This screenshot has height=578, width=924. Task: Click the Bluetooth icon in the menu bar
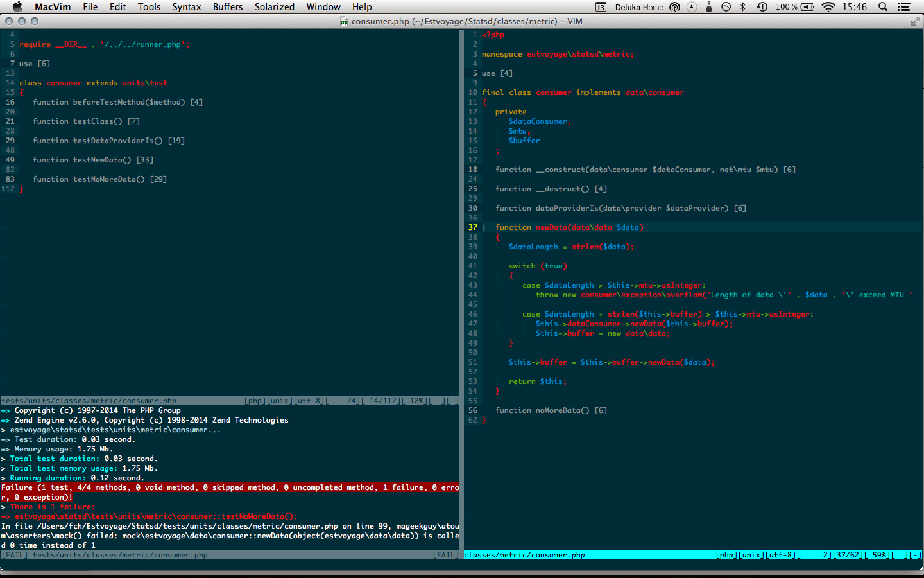click(743, 7)
